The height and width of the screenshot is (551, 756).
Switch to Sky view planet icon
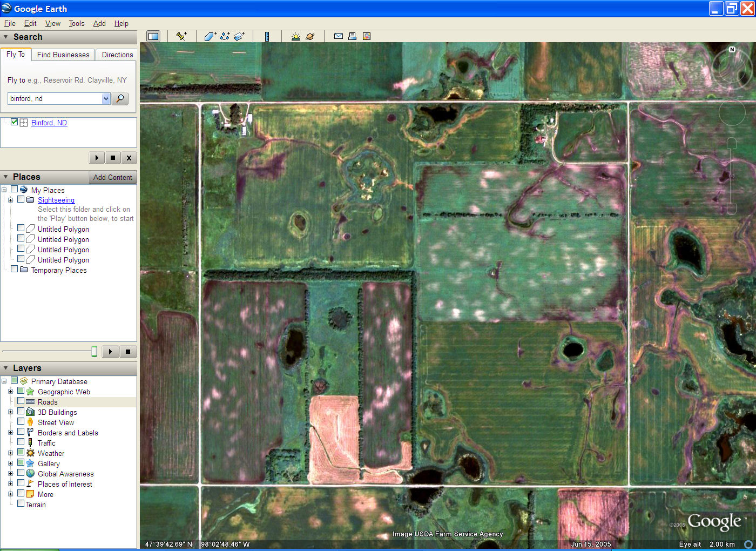click(310, 36)
